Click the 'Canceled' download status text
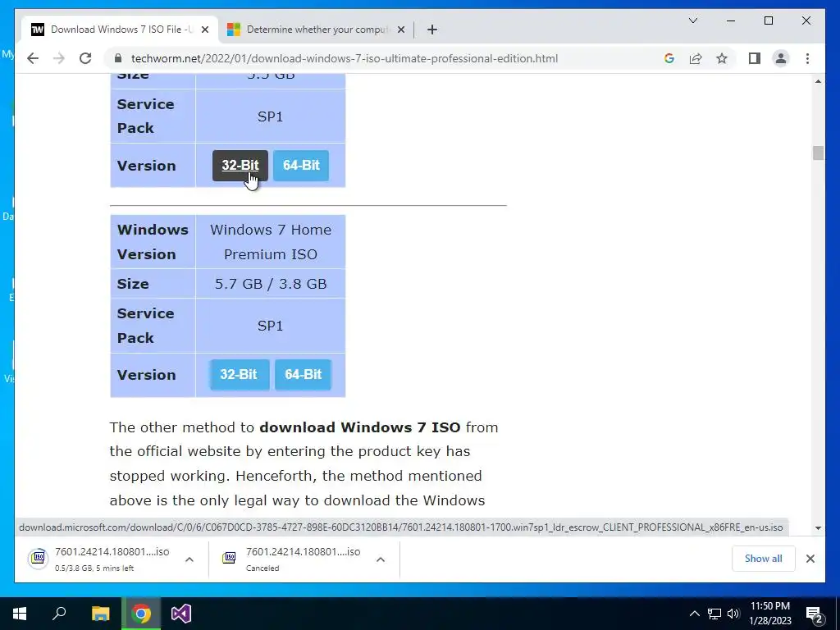 click(x=262, y=568)
